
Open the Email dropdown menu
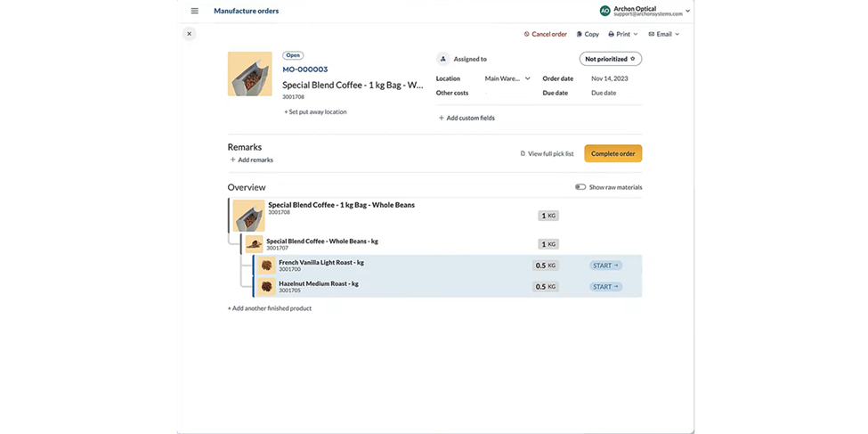click(x=664, y=34)
